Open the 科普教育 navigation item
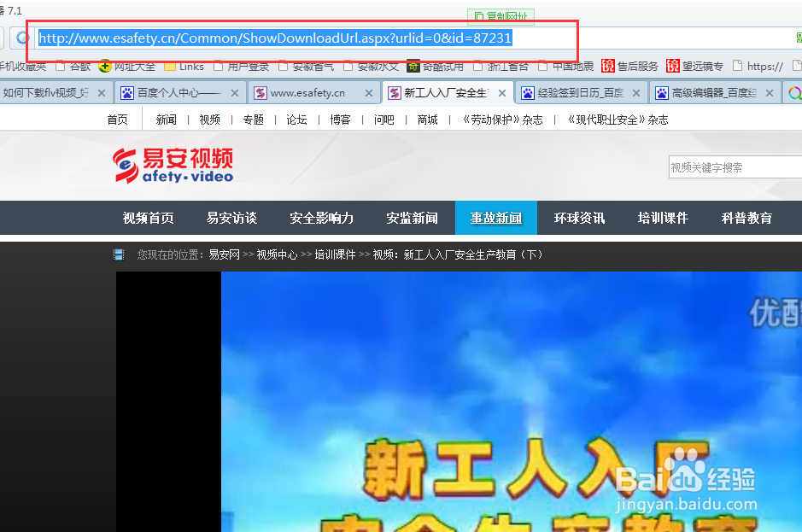Viewport: 802px width, 532px height. (746, 218)
